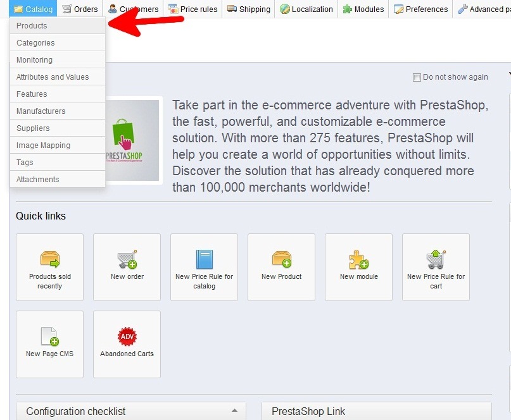Click the New Price Rule for catalog book icon

click(205, 259)
